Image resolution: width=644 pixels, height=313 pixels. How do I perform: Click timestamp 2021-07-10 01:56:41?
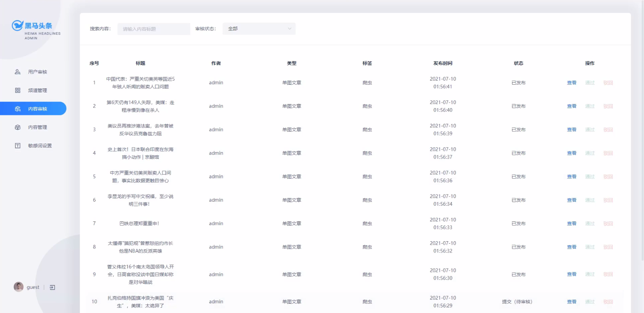pos(443,83)
